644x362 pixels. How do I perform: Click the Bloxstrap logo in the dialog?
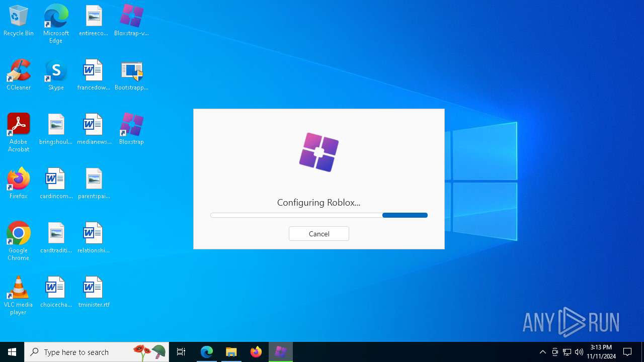point(319,152)
